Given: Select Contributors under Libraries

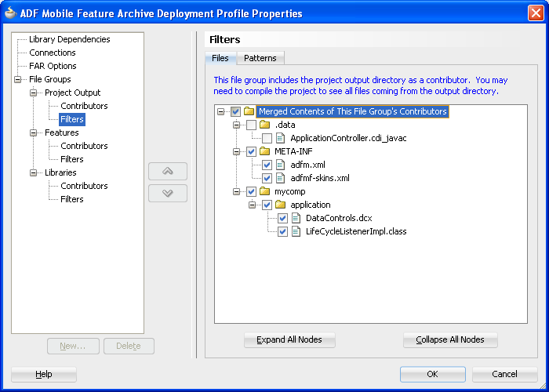Looking at the screenshot, I should (84, 186).
